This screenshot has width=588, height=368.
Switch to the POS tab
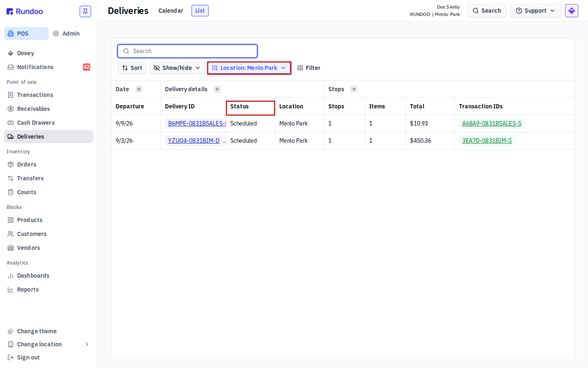pyautogui.click(x=26, y=34)
